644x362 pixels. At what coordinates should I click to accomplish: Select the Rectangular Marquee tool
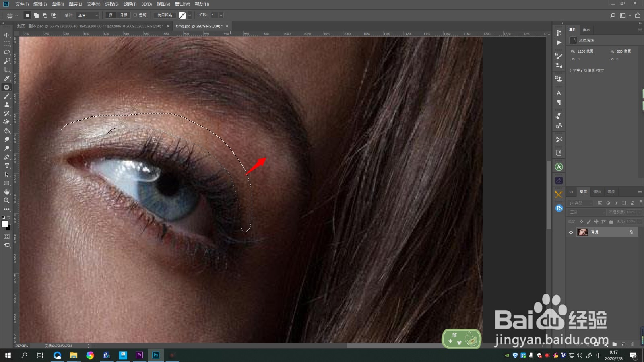[7, 43]
